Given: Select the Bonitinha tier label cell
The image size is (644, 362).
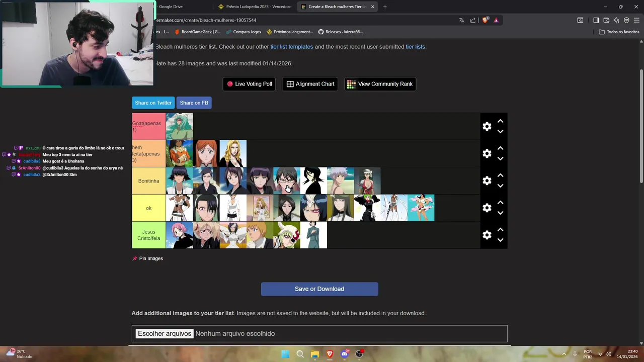Looking at the screenshot, I should tap(149, 180).
